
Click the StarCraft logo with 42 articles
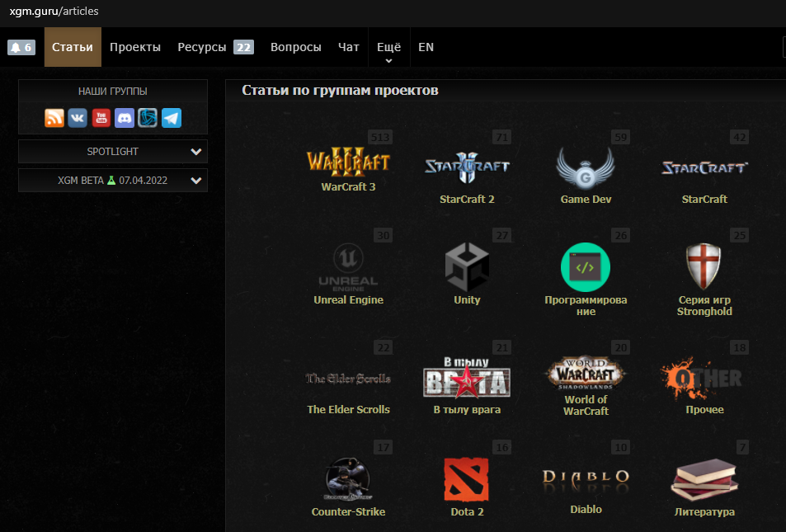(704, 167)
